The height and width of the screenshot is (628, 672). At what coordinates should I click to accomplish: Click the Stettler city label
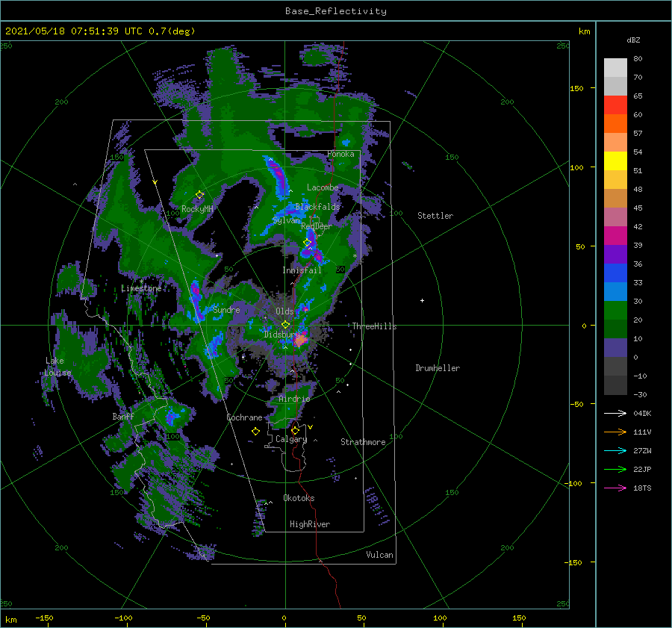click(435, 216)
